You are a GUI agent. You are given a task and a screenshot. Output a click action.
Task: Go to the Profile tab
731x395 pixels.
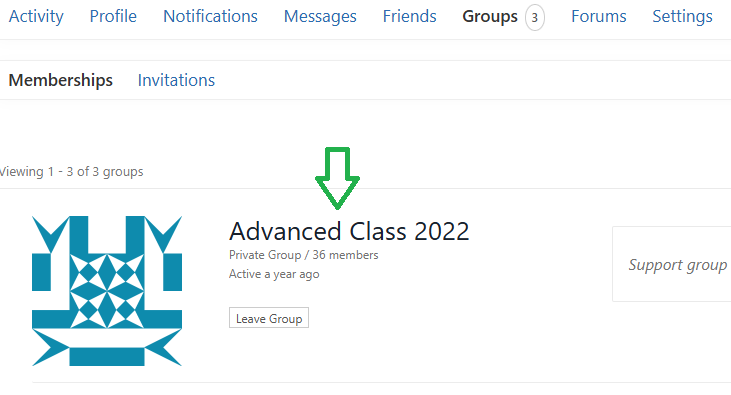pos(113,16)
